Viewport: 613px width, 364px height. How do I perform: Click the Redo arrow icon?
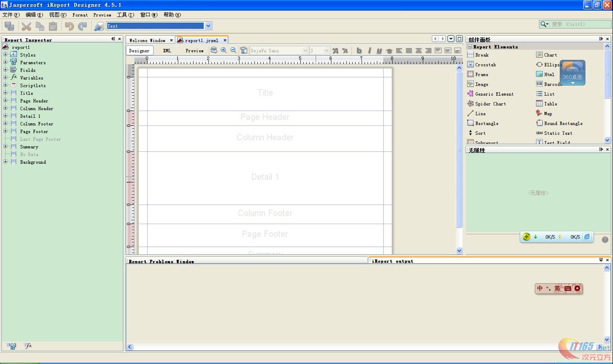[x=82, y=26]
